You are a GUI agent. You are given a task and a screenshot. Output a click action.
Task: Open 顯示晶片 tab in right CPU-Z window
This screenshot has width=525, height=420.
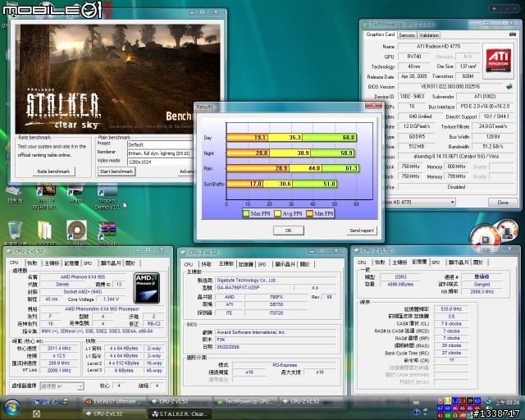(458, 262)
